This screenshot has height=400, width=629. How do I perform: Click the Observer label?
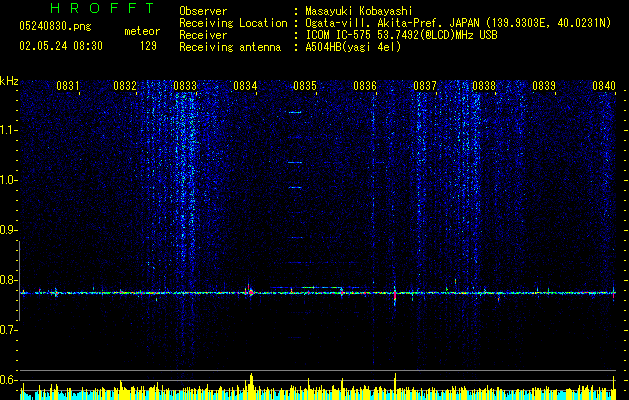tap(203, 11)
